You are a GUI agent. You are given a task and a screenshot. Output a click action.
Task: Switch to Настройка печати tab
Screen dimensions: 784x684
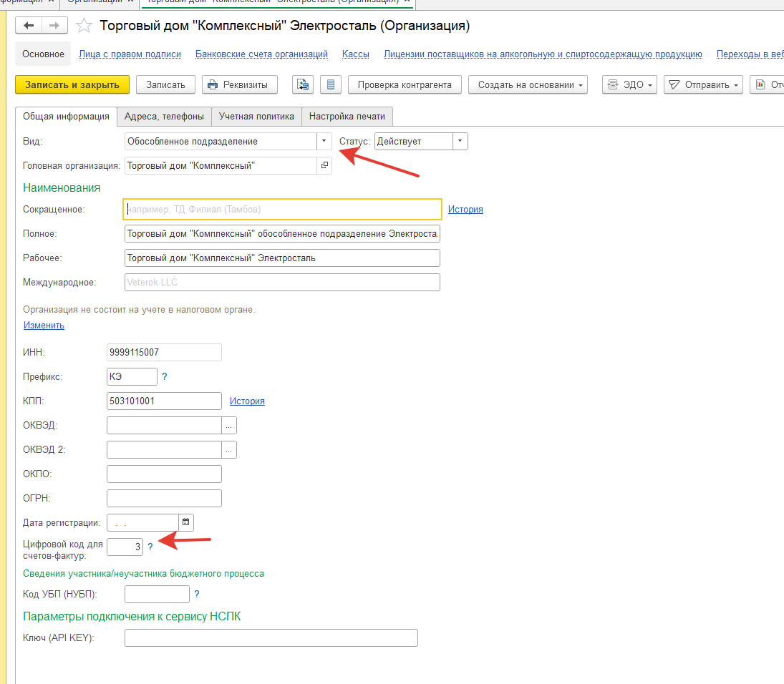(x=347, y=117)
